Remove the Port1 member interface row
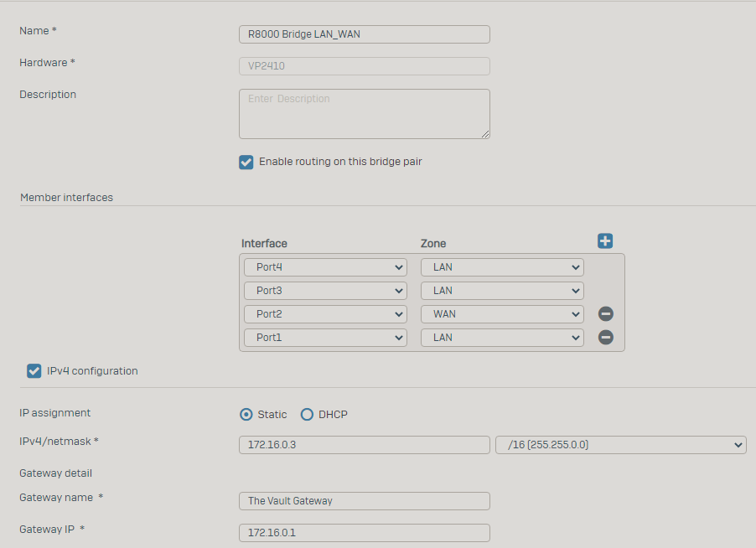The image size is (756, 548). pos(606,337)
